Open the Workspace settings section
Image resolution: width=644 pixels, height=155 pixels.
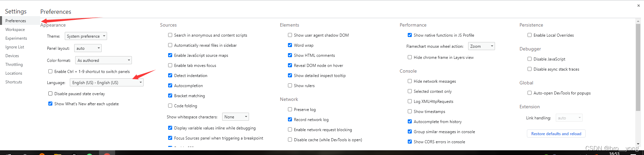(15, 30)
